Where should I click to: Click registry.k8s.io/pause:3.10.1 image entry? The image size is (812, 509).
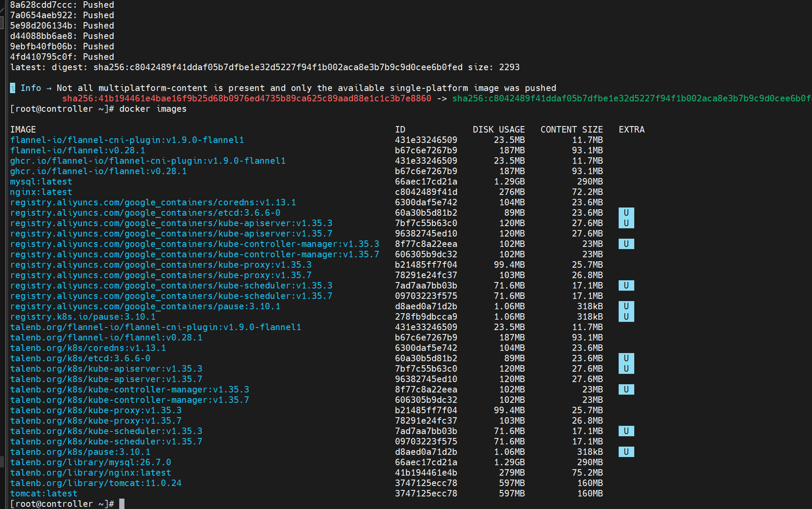(83, 317)
